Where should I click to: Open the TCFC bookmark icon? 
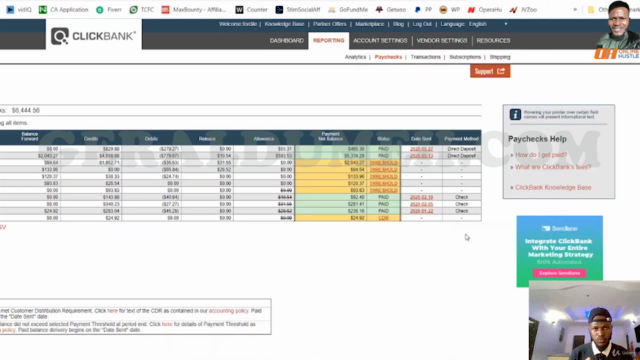133,9
